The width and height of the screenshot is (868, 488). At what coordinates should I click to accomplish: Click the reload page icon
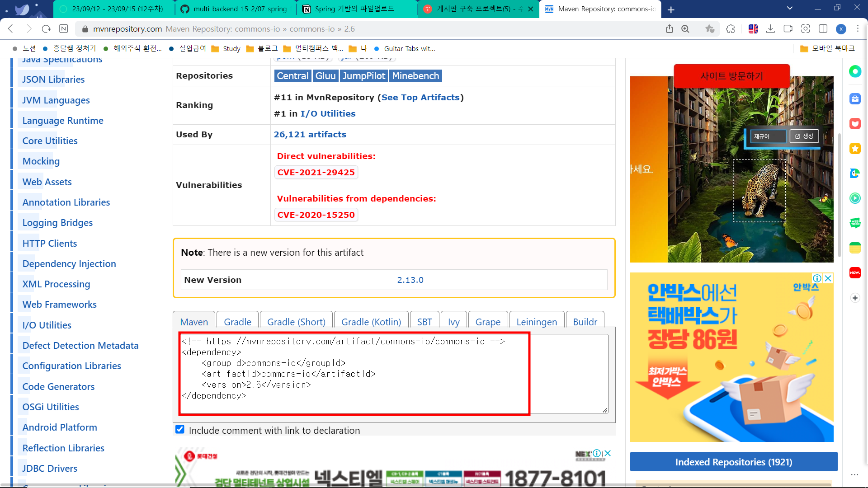click(46, 29)
